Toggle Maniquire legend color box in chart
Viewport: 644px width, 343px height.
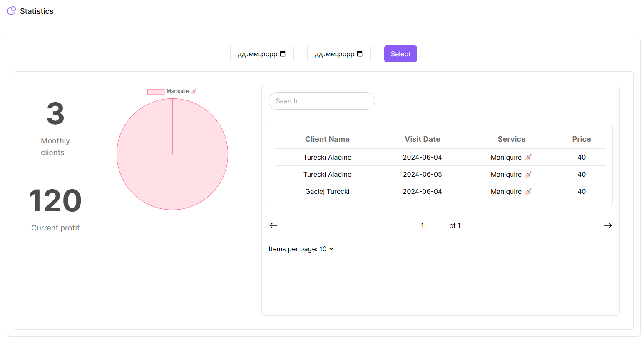tap(156, 92)
